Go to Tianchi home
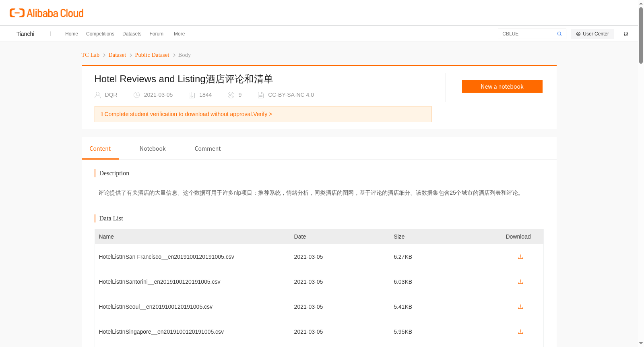The width and height of the screenshot is (644, 347). click(x=25, y=34)
